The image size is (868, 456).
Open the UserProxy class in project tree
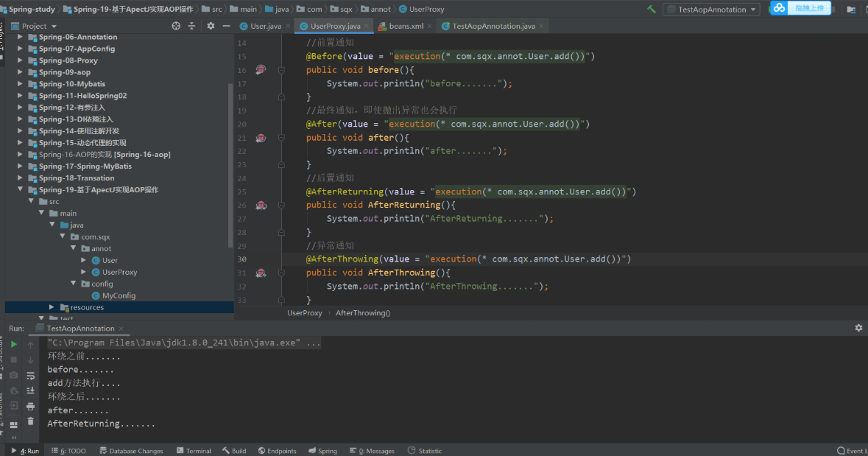click(114, 272)
